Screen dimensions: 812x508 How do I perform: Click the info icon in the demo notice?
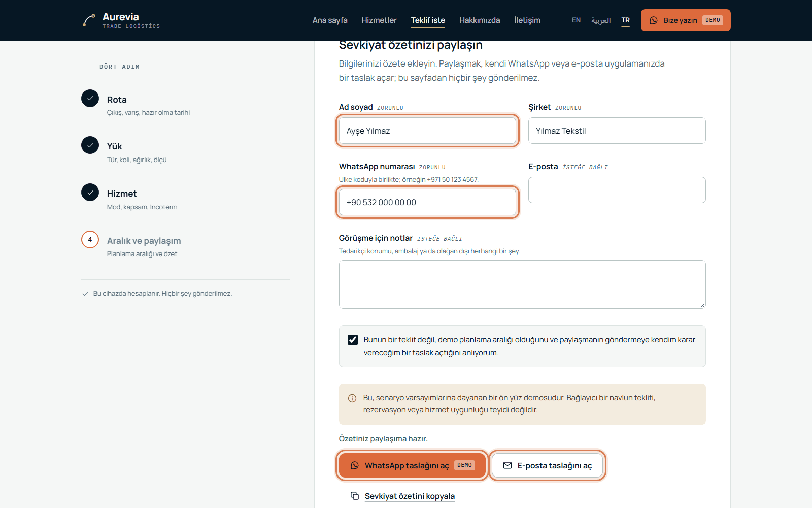coord(352,398)
